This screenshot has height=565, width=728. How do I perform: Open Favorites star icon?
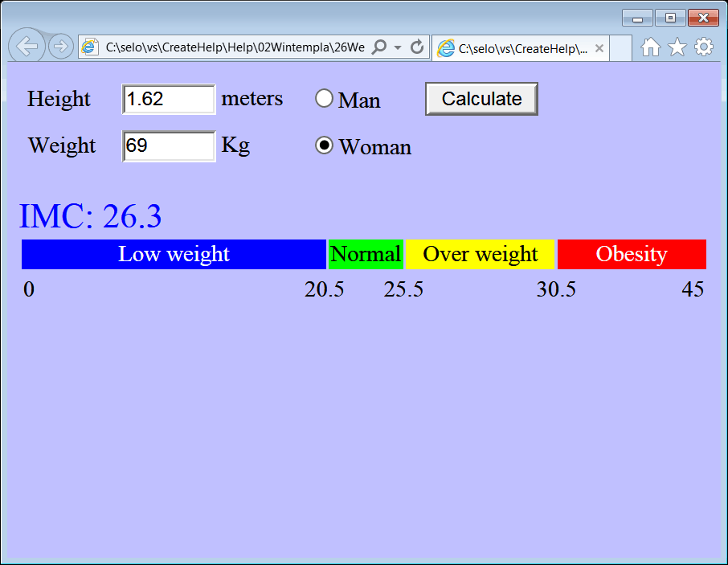pos(677,47)
